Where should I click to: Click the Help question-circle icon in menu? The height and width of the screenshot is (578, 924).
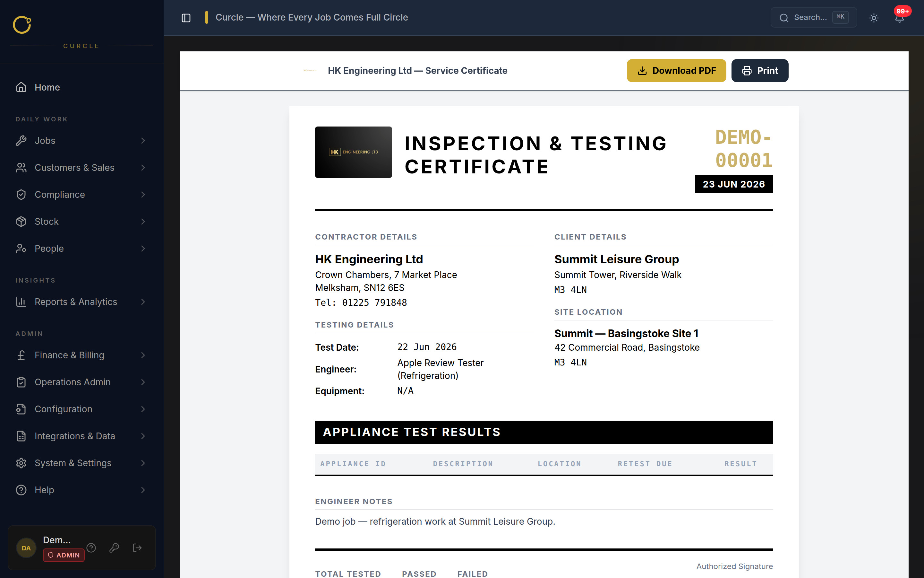click(21, 490)
